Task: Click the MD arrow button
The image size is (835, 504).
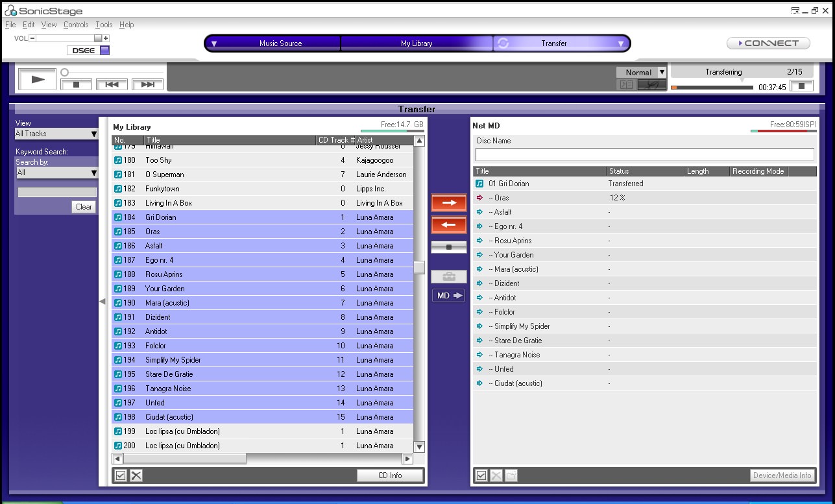Action: [x=448, y=295]
